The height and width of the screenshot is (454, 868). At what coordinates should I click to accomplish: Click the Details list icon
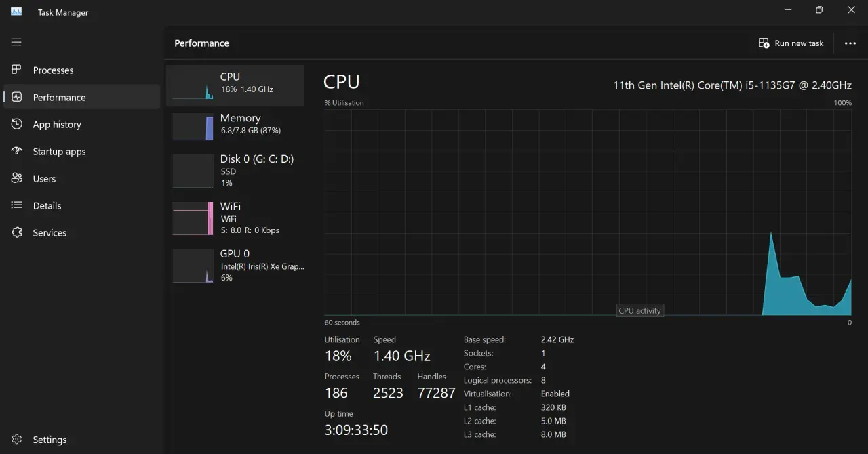(x=17, y=205)
